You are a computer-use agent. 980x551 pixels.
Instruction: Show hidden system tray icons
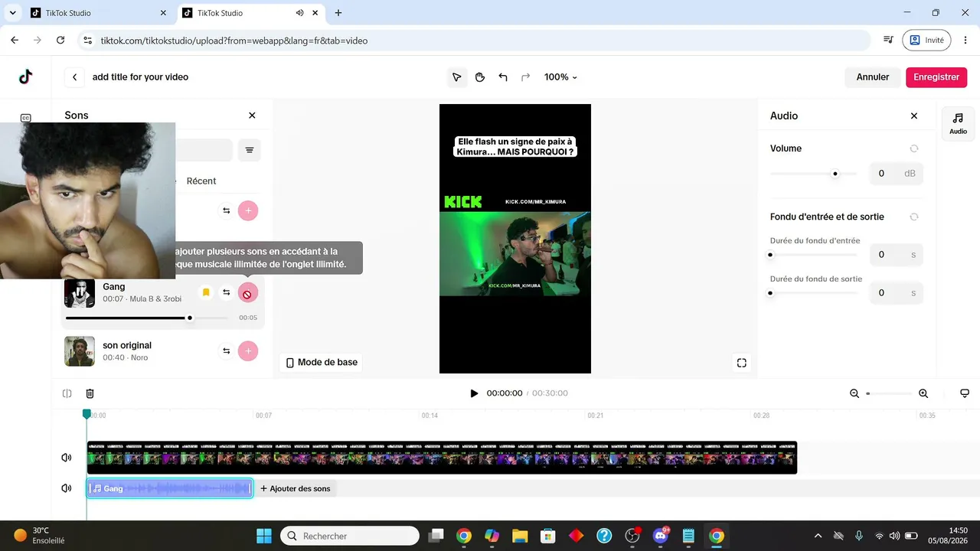tap(818, 536)
